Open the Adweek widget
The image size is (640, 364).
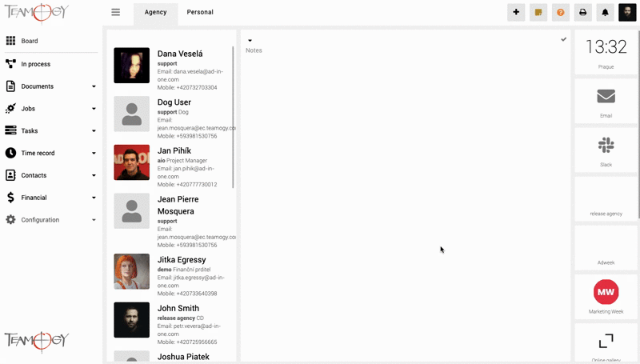(x=606, y=248)
